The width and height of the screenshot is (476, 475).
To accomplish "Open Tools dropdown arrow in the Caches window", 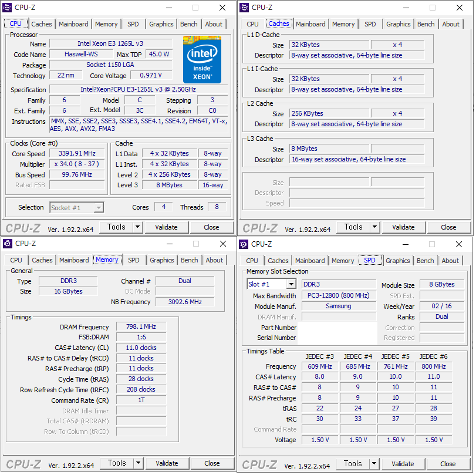I will tap(374, 227).
